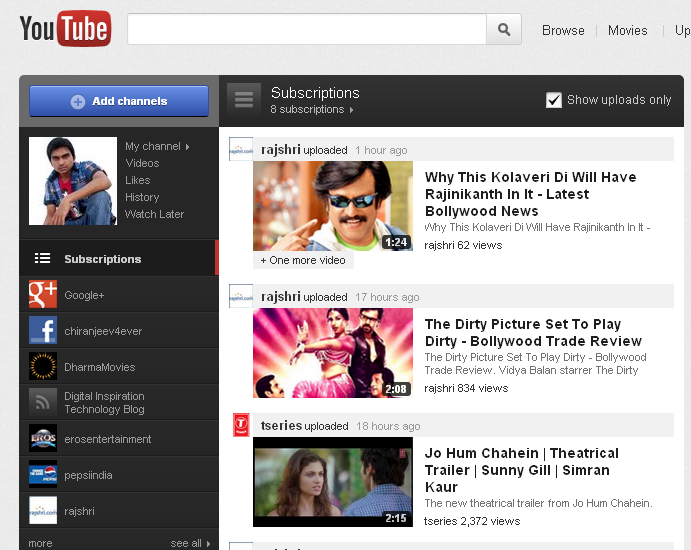Click the DharmaMovies sun icon

click(x=43, y=366)
